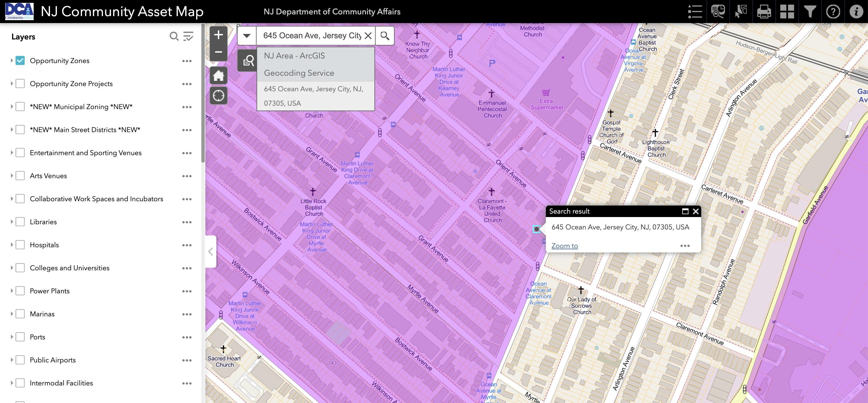Viewport: 868px width, 403px height.
Task: Open the Filter widget
Action: pyautogui.click(x=810, y=12)
